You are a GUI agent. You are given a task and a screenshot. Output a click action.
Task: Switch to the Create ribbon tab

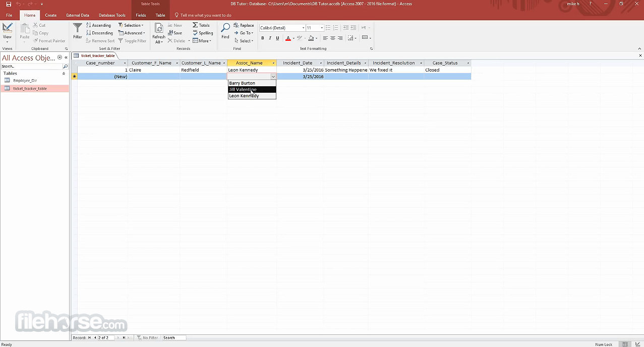click(51, 15)
